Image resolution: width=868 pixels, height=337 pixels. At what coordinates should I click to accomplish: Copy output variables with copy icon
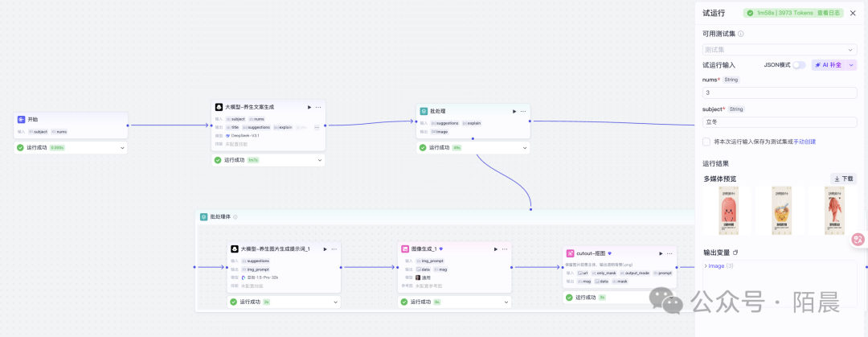click(x=735, y=252)
